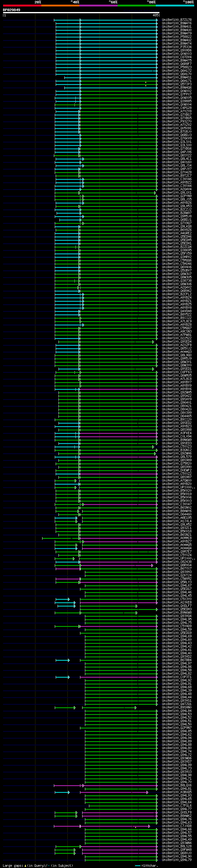Click hit UniRef100_Q2P9N7
This screenshot has width=197, height=868.
coord(177,728)
